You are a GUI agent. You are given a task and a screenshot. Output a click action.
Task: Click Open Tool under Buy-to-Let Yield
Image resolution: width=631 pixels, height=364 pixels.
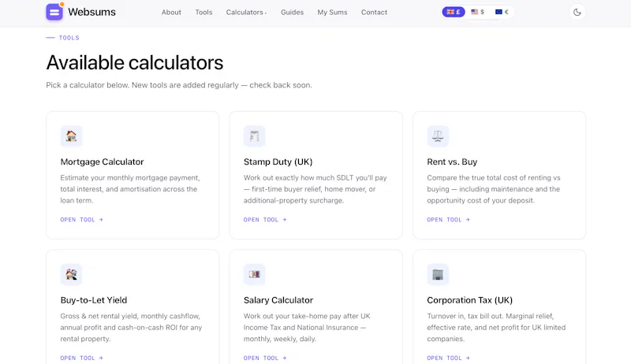click(82, 358)
